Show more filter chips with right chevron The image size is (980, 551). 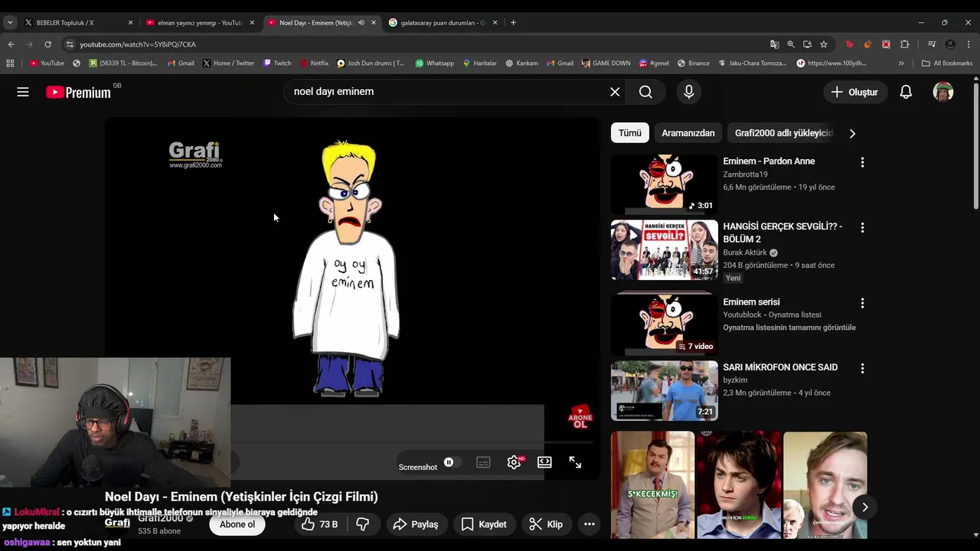point(852,133)
